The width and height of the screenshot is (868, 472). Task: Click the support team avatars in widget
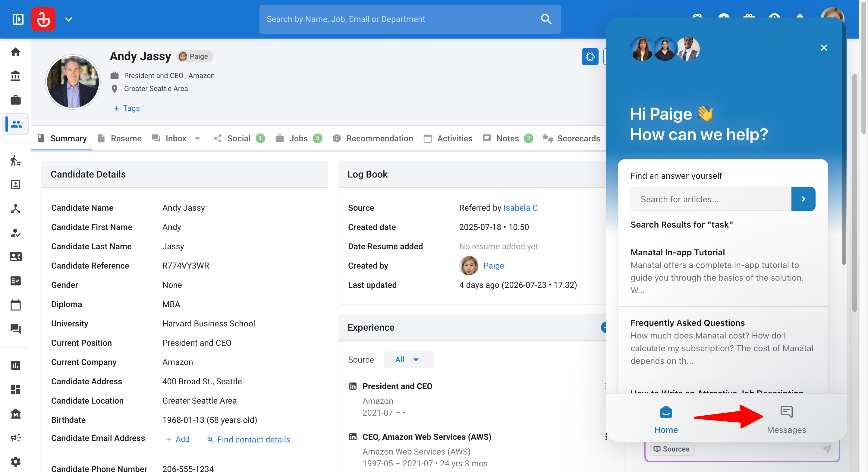pyautogui.click(x=665, y=49)
